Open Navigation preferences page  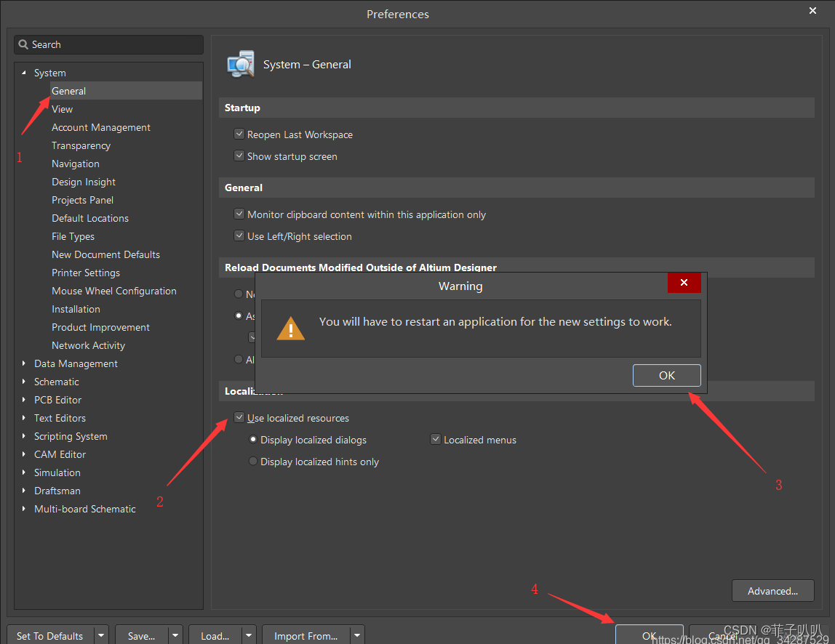(76, 164)
